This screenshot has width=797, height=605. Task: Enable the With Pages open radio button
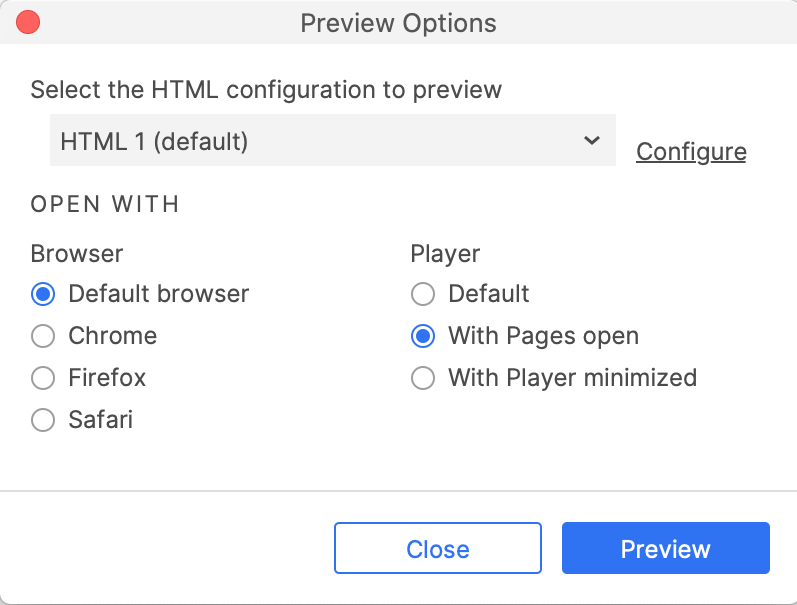coord(423,336)
